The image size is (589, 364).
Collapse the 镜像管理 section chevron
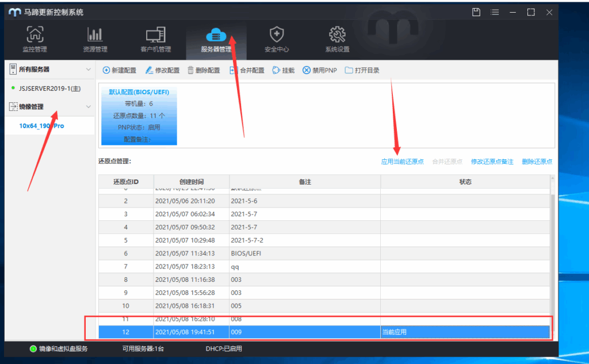(88, 107)
